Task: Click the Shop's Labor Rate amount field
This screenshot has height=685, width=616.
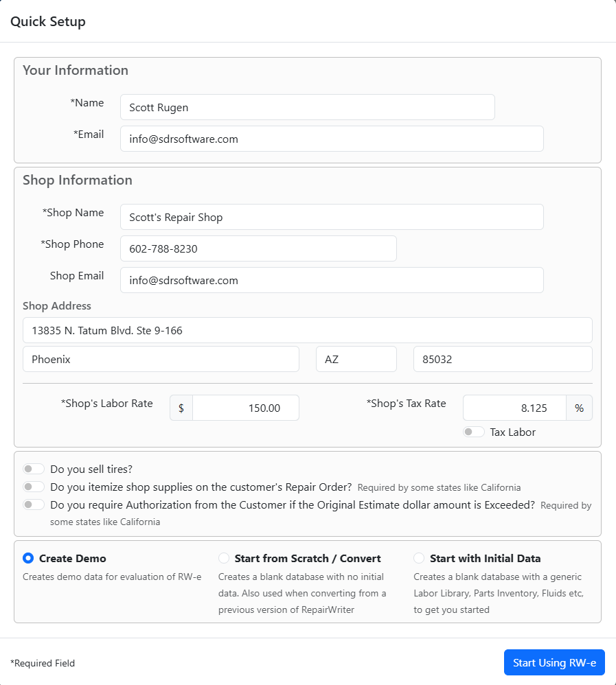Action: click(x=245, y=408)
